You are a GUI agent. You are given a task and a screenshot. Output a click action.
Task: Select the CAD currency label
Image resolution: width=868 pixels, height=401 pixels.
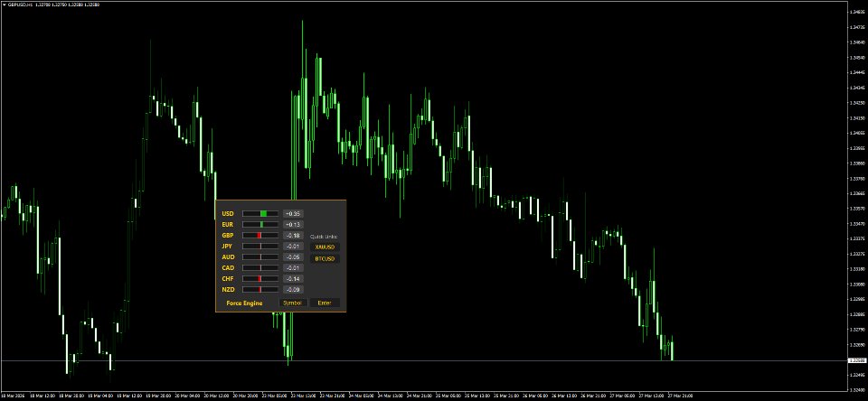point(228,267)
